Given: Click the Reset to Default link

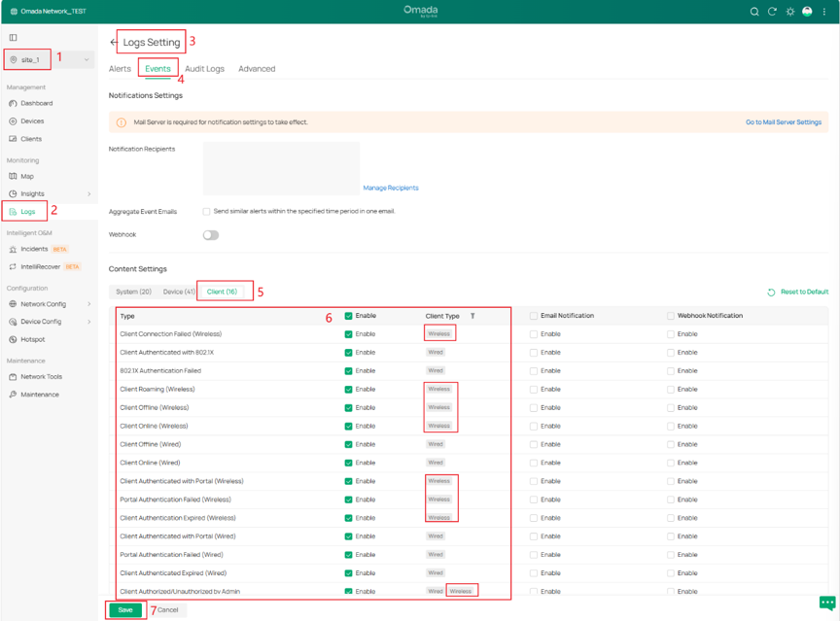Looking at the screenshot, I should click(804, 293).
